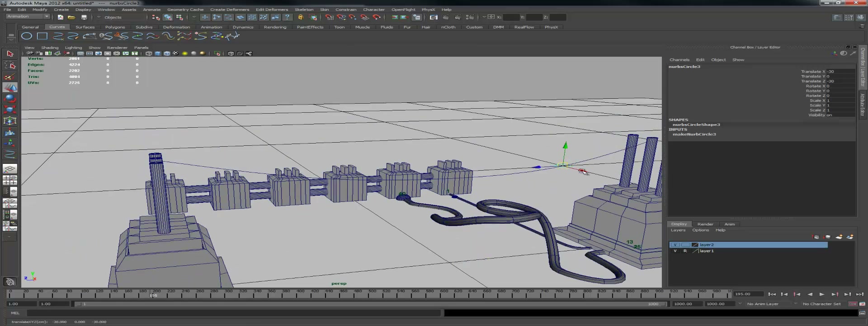
Task: Open the render settings window
Action: pyautogui.click(x=470, y=17)
